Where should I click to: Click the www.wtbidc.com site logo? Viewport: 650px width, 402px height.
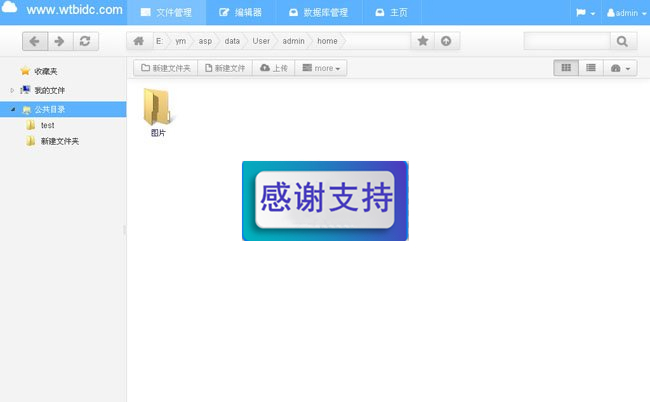tap(75, 10)
